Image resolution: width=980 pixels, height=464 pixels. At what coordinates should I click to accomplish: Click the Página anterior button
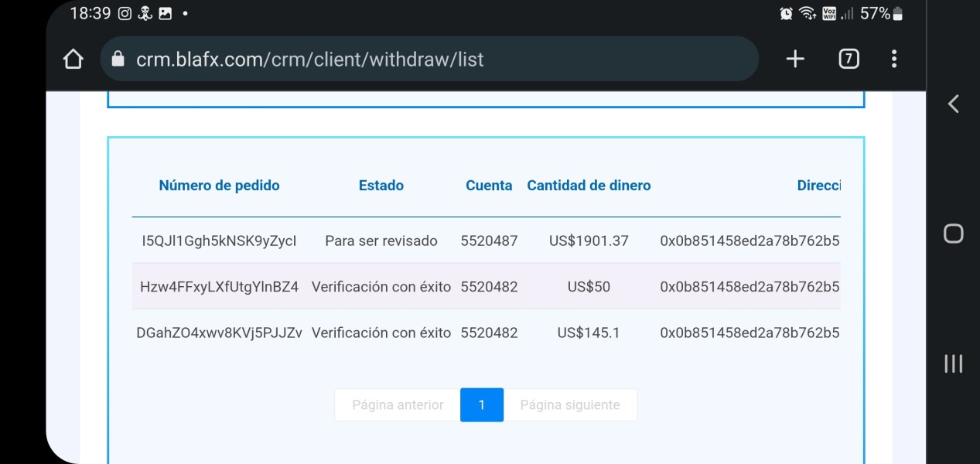click(398, 405)
